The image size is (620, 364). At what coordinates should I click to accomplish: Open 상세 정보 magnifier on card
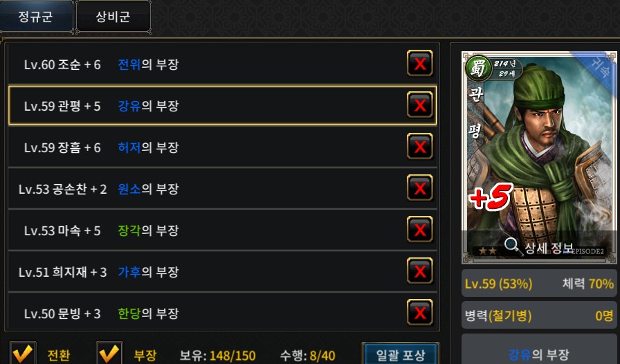(538, 247)
